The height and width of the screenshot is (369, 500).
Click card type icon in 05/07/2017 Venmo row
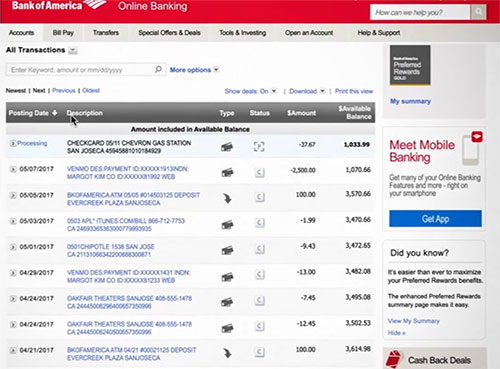tap(227, 173)
